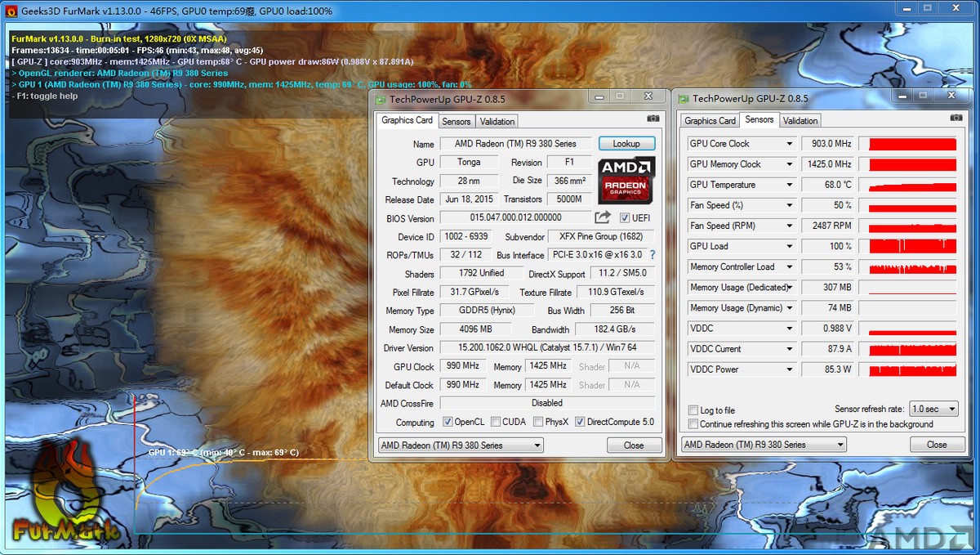This screenshot has width=980, height=555.
Task: Click the Bandwidth value "182.4 GB/s"
Action: pyautogui.click(x=615, y=329)
